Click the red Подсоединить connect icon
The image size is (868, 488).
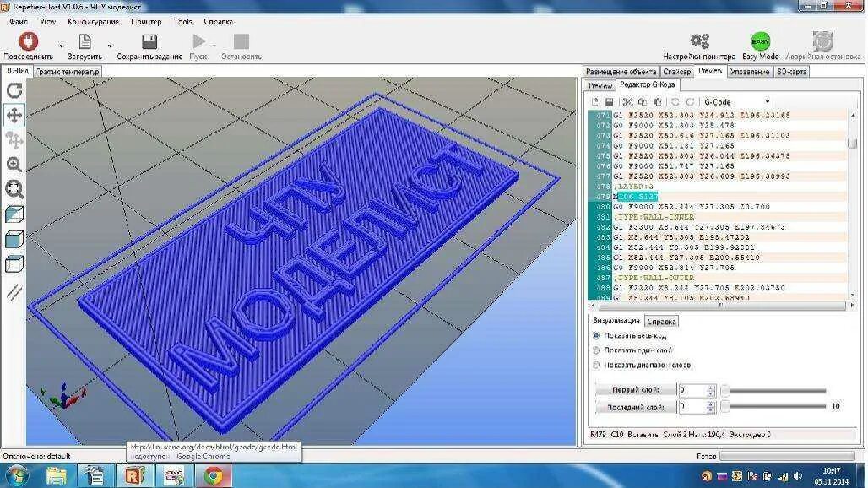(x=28, y=41)
